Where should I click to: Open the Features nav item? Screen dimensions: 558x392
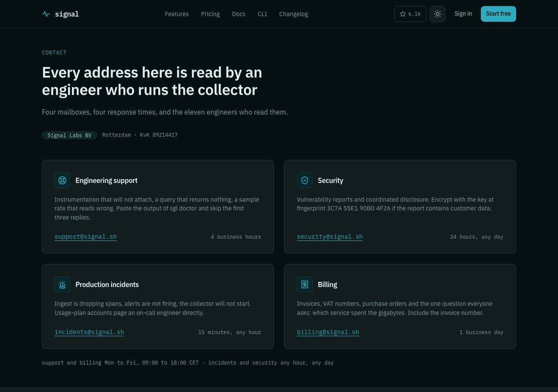tap(177, 14)
